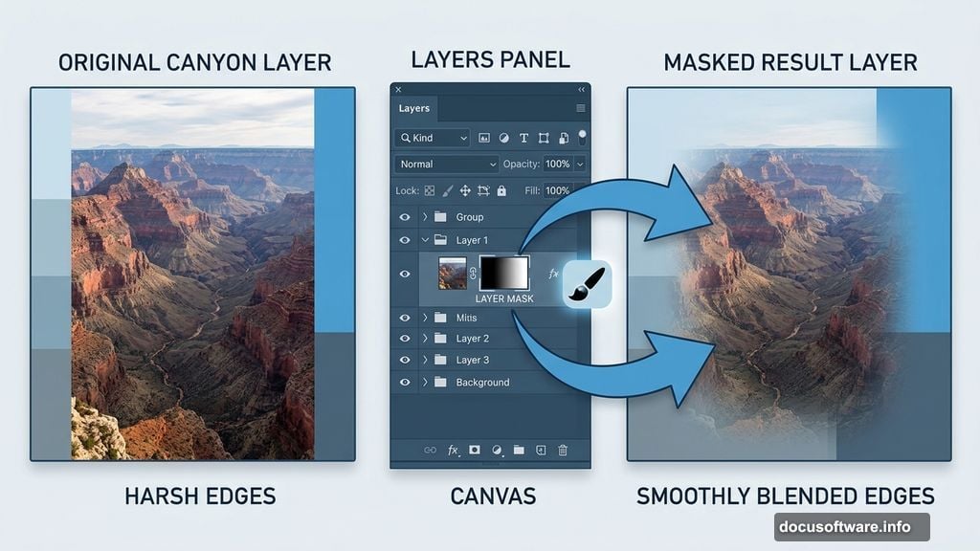Create a new group with folder icon
The width and height of the screenshot is (980, 551).
tap(519, 451)
